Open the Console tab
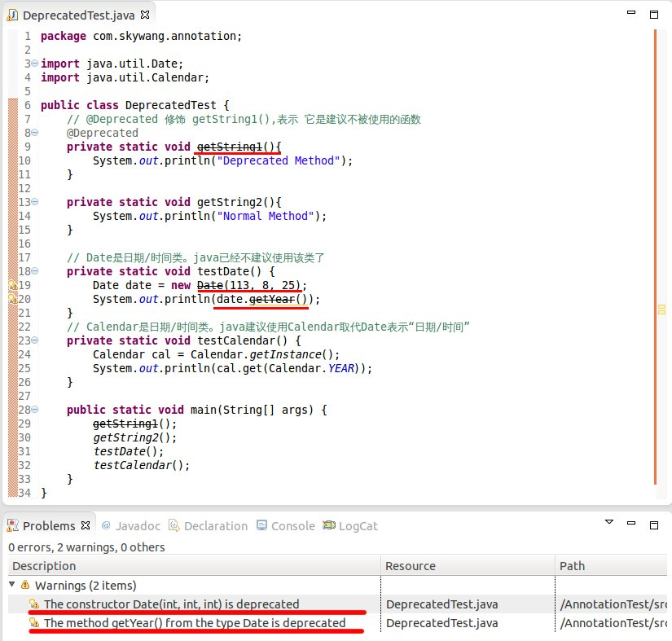The image size is (672, 641). click(285, 525)
